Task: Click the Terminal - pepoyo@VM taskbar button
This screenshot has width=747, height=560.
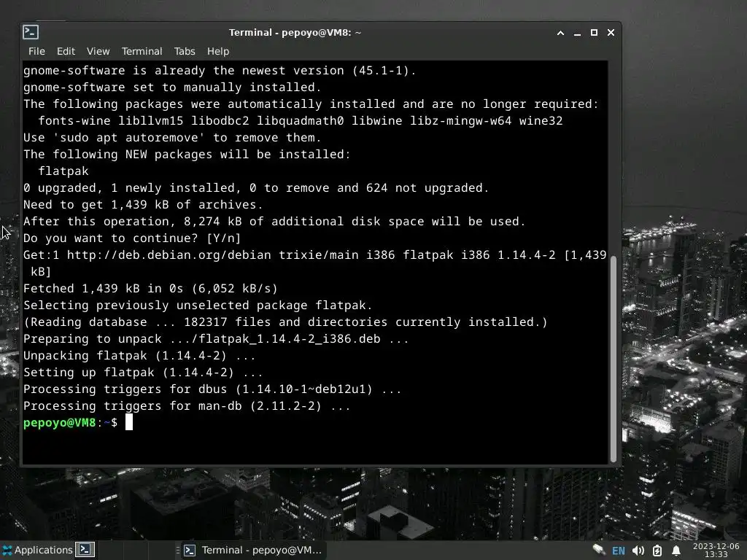Action: pos(253,550)
